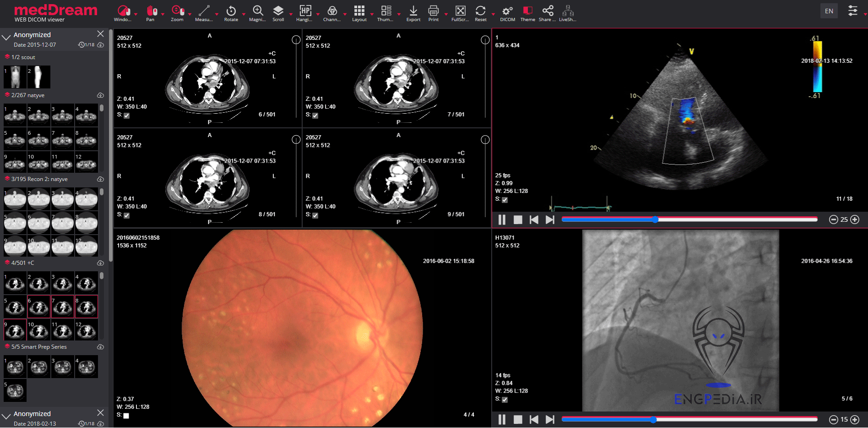
Task: Select the 3/195 Recon 2: natyve series
Action: click(39, 179)
